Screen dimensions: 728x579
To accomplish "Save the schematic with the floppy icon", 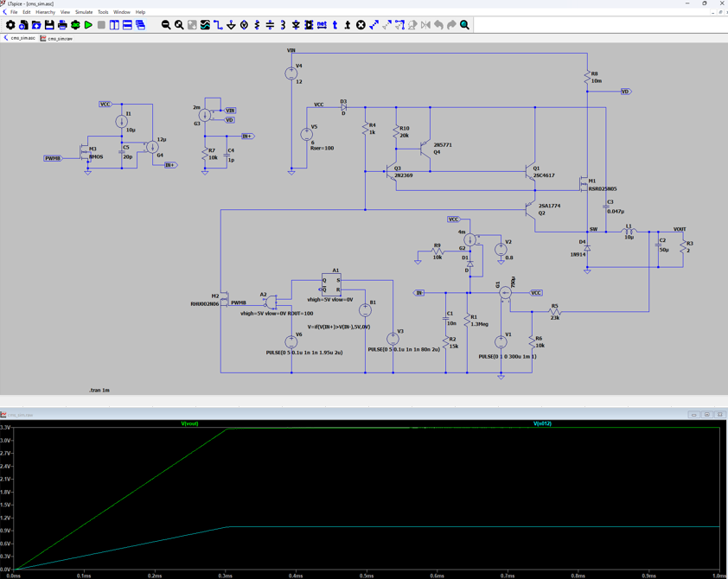I will pos(49,25).
